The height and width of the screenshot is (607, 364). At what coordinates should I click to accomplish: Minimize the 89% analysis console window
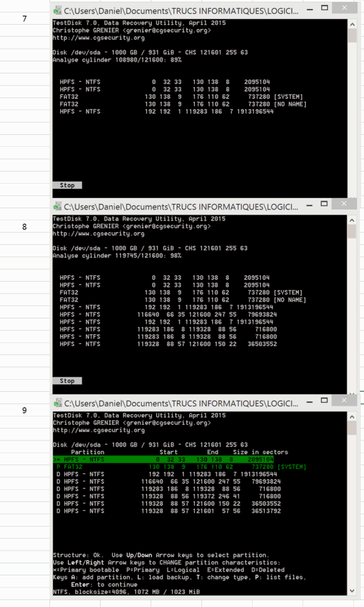[310, 9]
